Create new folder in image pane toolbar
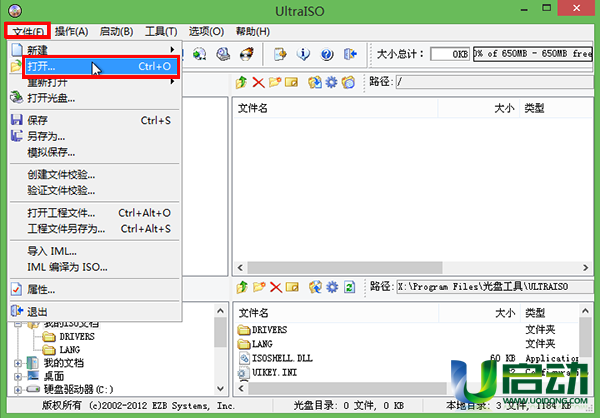The image size is (600, 418). pos(275,82)
